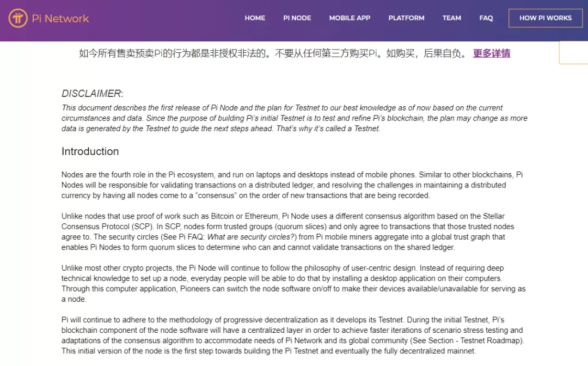Click the Chinese warning banner text

click(273, 53)
